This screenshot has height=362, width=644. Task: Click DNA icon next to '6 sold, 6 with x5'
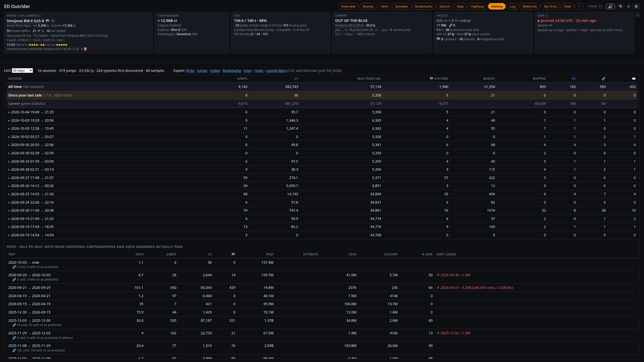[14, 267]
